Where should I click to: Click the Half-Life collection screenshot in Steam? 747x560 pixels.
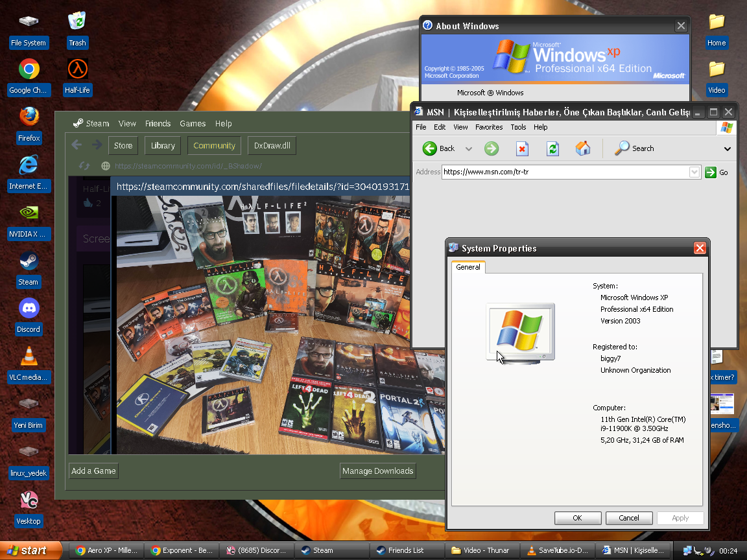(281, 325)
